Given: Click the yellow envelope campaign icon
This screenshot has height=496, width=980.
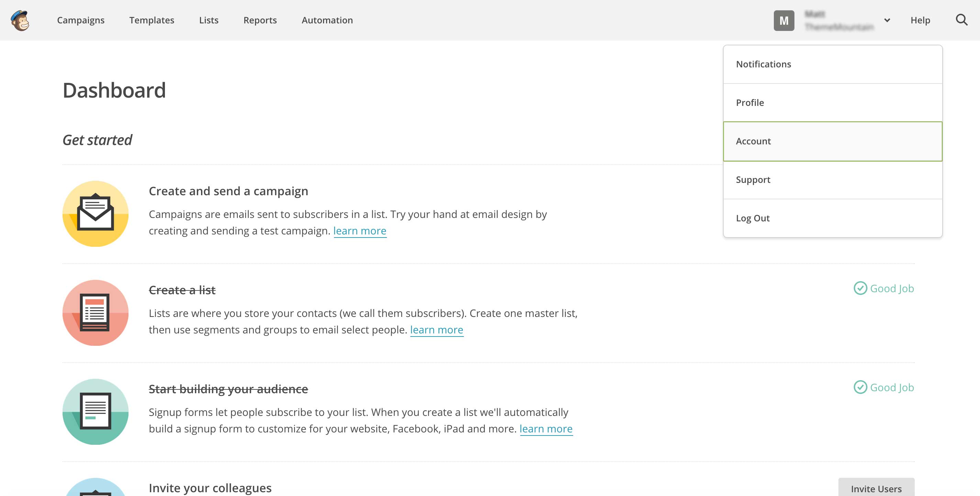Looking at the screenshot, I should tap(96, 213).
